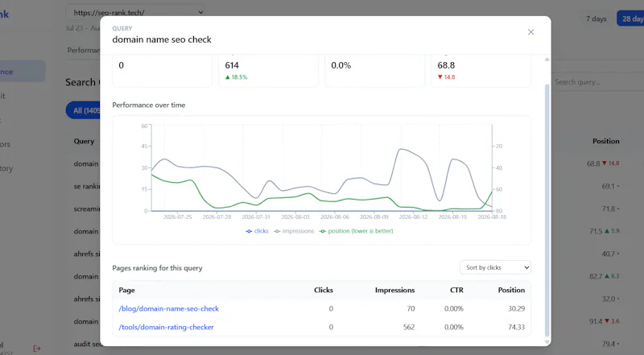The width and height of the screenshot is (644, 355).
Task: Click the Performance over time heading
Action: [x=149, y=105]
